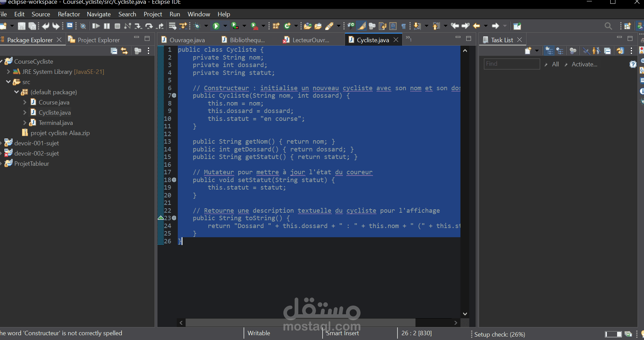644x340 pixels.
Task: Click the Open Type icon
Action: (308, 26)
